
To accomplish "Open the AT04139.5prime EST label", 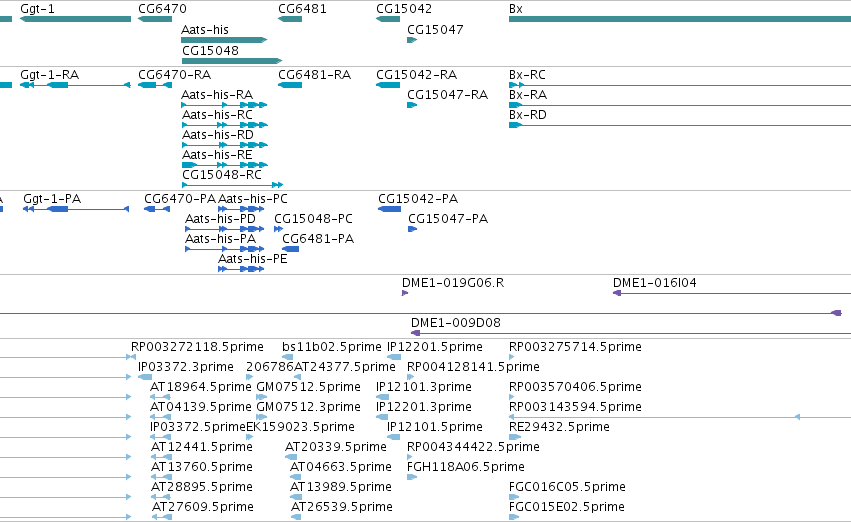I will click(201, 407).
